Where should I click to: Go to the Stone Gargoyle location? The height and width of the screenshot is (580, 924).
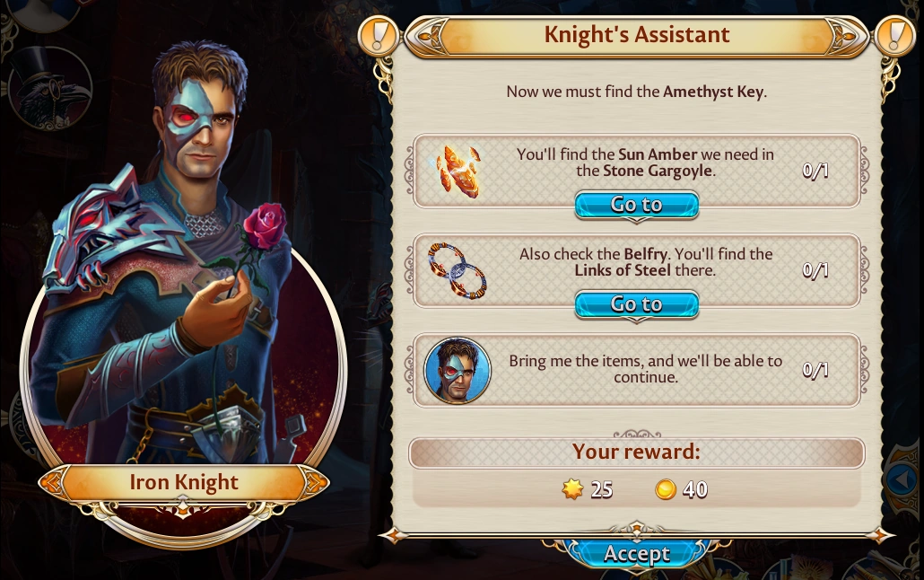coord(636,205)
